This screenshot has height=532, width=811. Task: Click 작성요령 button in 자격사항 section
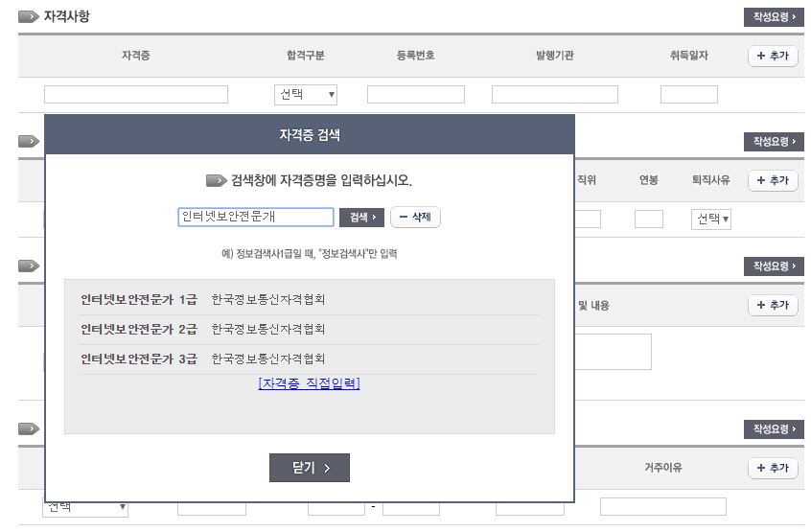[773, 17]
